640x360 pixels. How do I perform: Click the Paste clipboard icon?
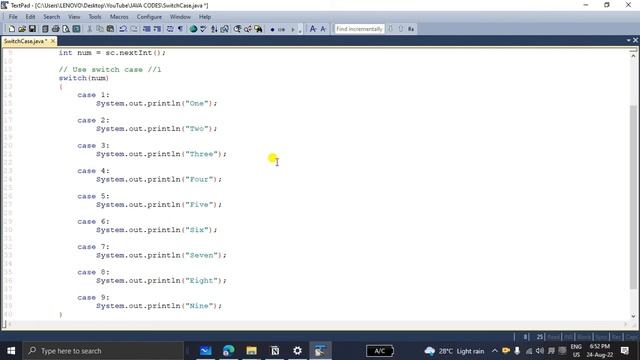110,29
